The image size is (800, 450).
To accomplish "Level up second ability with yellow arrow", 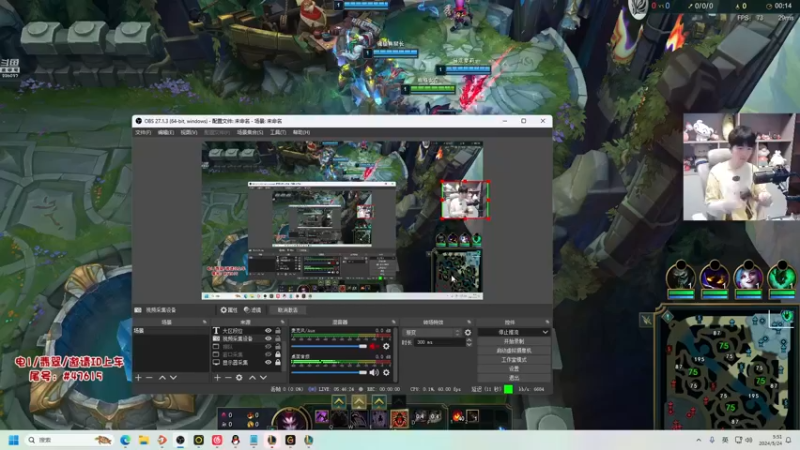I will (x=359, y=402).
